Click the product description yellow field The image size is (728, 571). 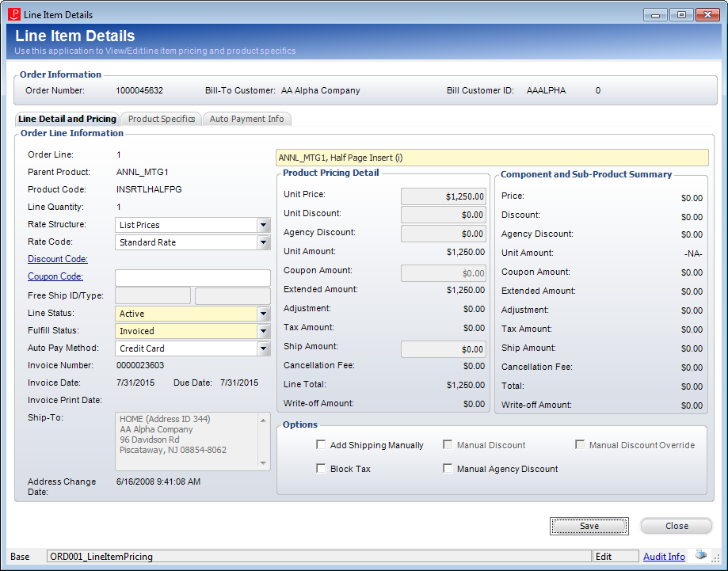(492, 158)
